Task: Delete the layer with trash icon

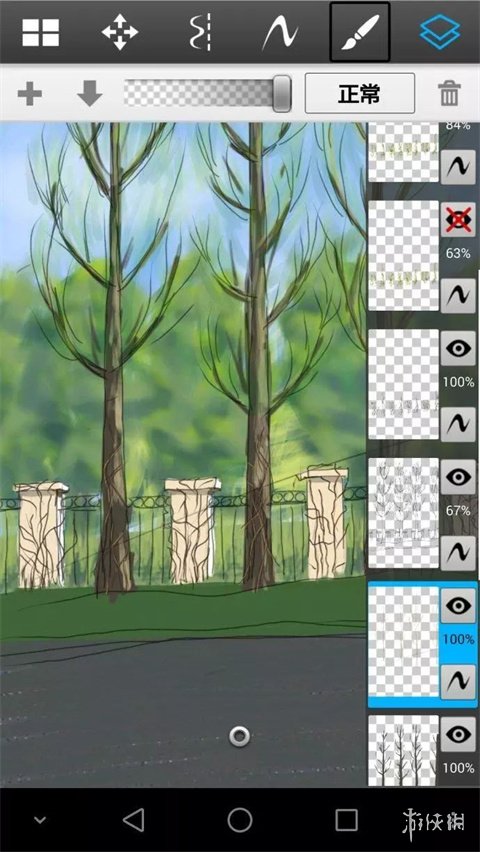Action: (x=449, y=93)
